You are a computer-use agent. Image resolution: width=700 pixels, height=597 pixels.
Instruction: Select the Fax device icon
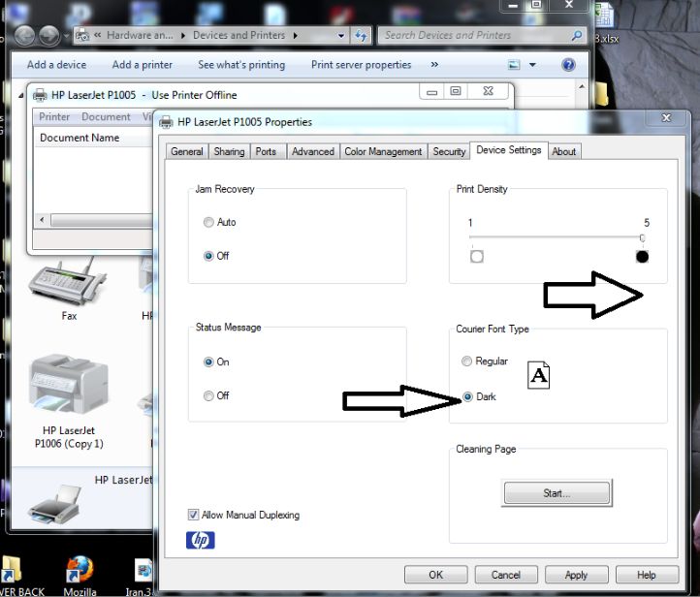click(68, 289)
